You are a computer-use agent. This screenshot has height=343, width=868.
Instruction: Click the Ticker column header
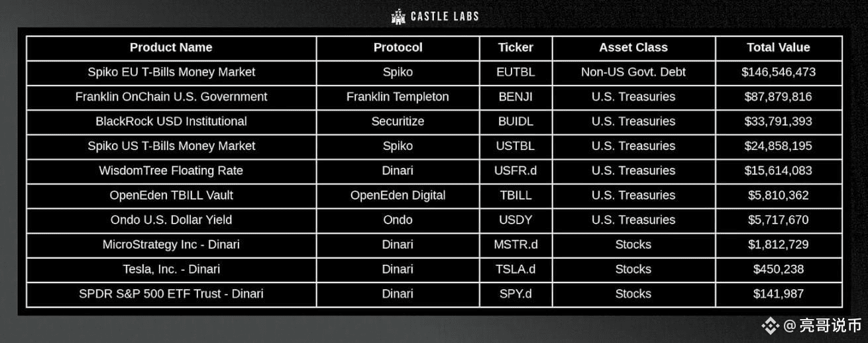tap(515, 47)
